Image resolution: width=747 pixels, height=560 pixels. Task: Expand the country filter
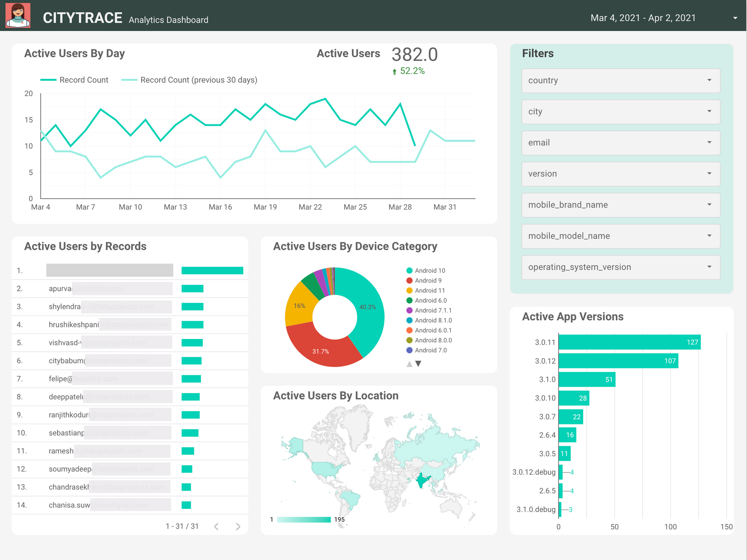click(x=621, y=81)
